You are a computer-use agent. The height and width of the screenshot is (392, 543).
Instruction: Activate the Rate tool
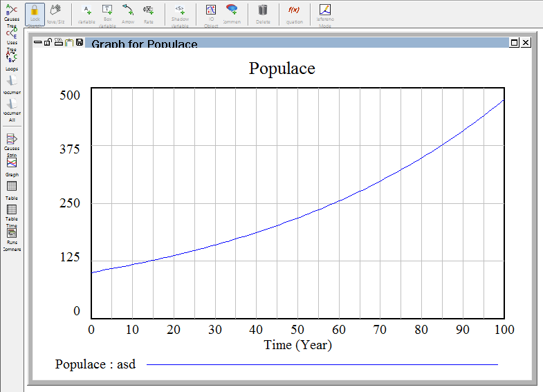click(x=148, y=12)
